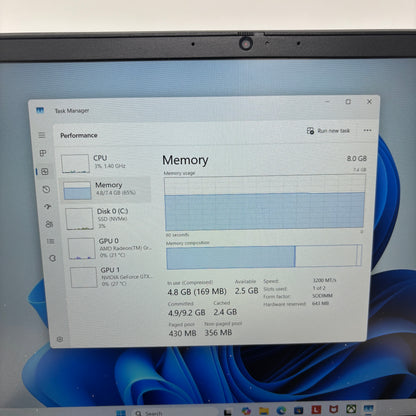Click the Run new task button
416x416 pixels.
point(328,131)
